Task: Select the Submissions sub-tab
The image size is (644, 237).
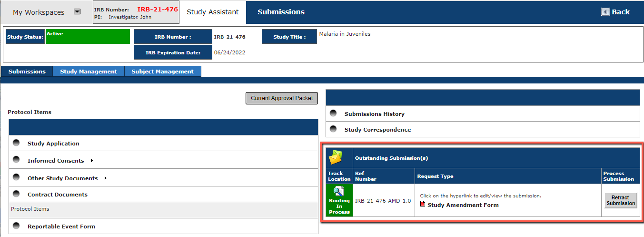Action: click(x=27, y=72)
